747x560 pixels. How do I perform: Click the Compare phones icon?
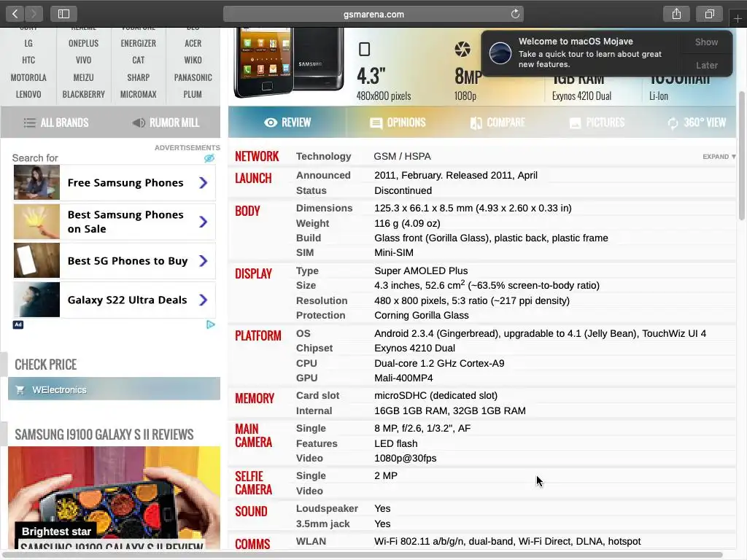tap(476, 123)
